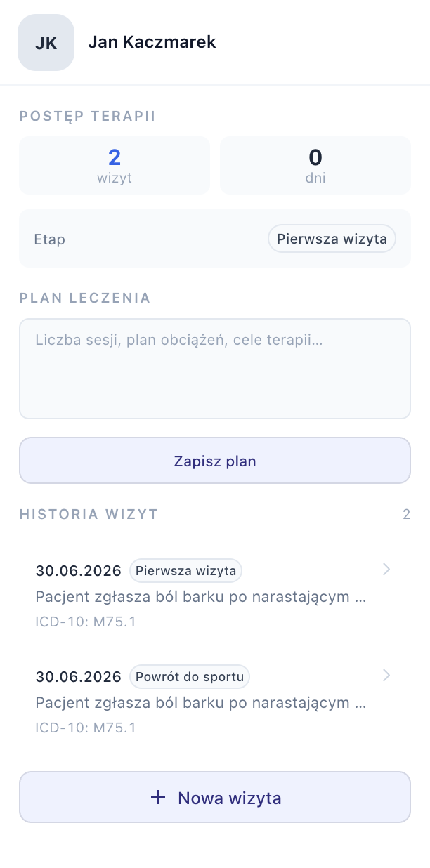Click the Postęp terapii section header
Viewport: 430px width, 868px height.
pos(88,116)
